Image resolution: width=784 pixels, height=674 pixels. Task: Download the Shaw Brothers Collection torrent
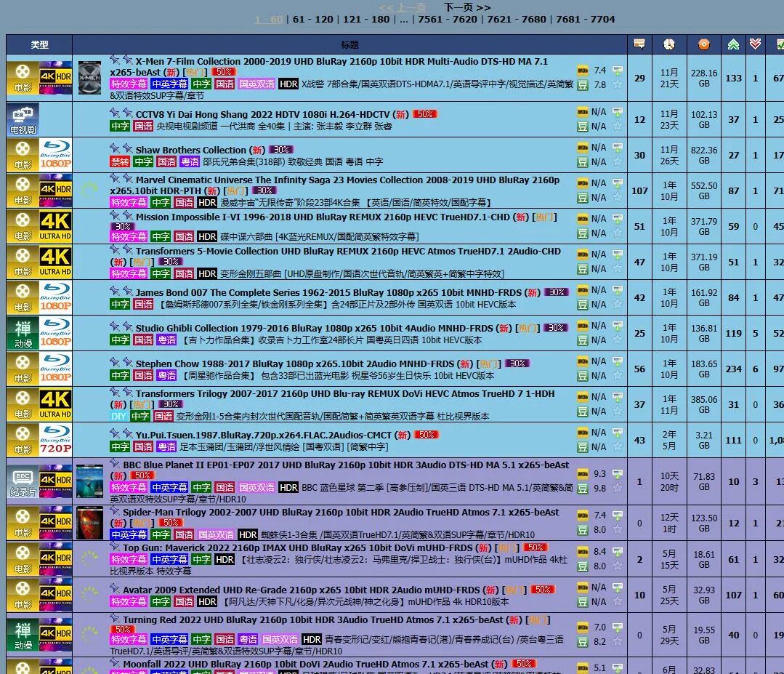tap(618, 147)
